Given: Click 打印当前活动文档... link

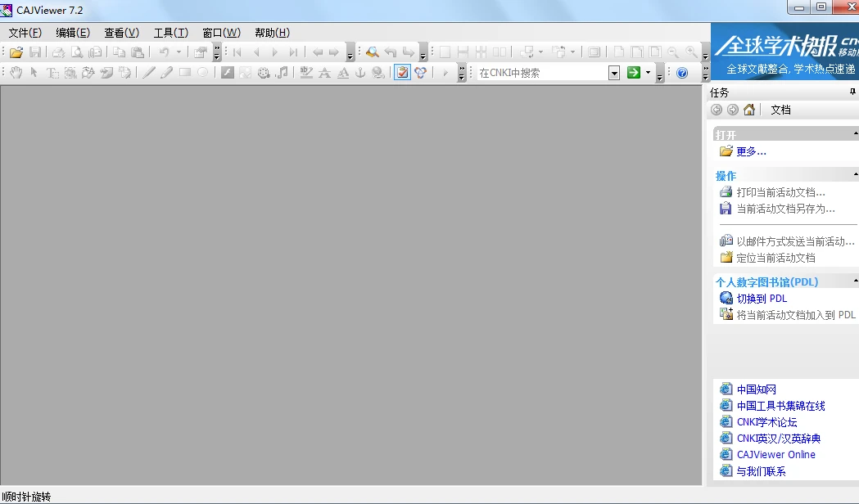Looking at the screenshot, I should click(x=780, y=192).
